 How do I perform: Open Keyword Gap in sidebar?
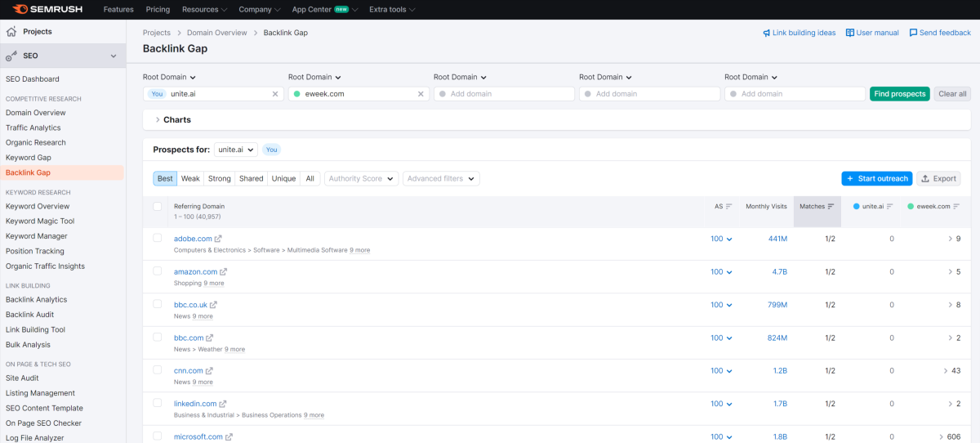(x=29, y=158)
